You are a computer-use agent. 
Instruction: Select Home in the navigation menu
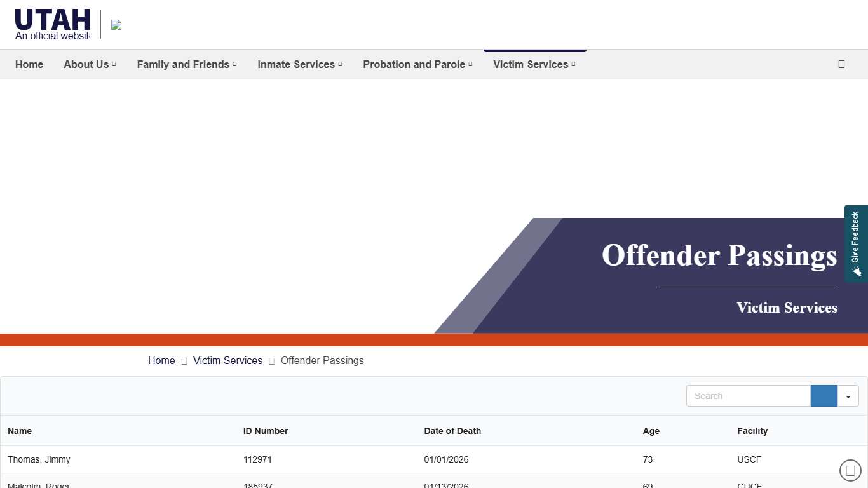(x=29, y=64)
